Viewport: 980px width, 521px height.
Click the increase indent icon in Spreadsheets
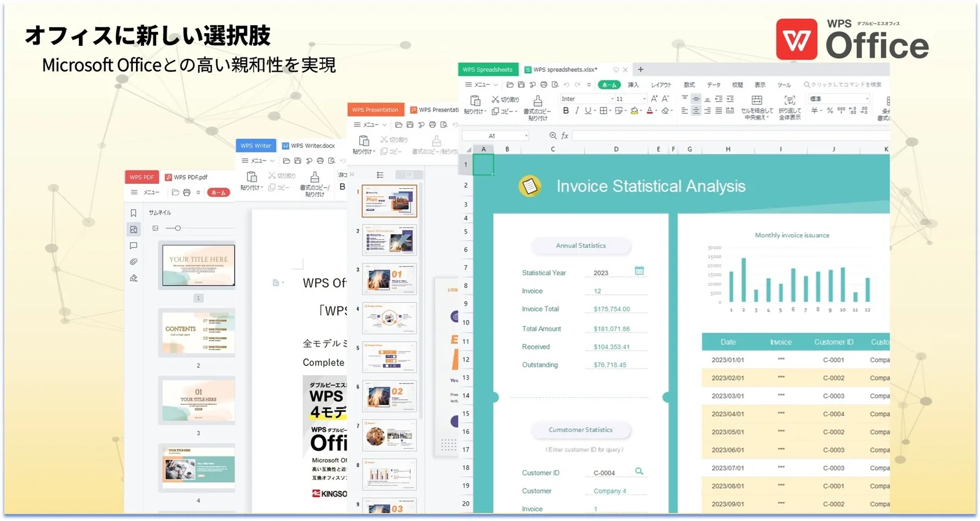(x=730, y=99)
